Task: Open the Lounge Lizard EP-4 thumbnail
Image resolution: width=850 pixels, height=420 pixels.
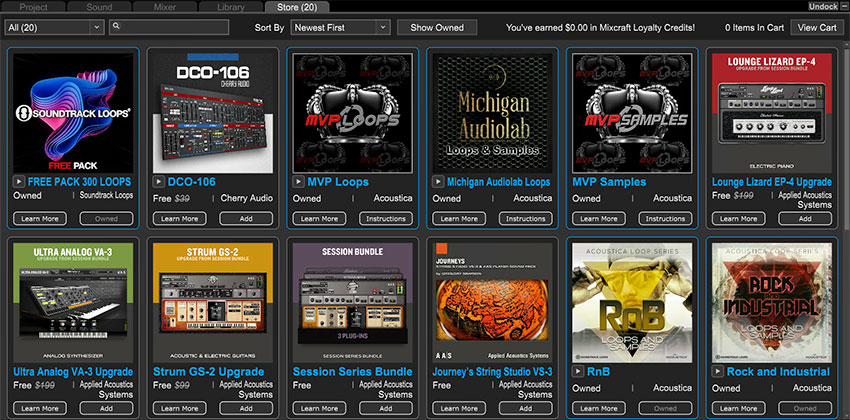Action: 772,113
